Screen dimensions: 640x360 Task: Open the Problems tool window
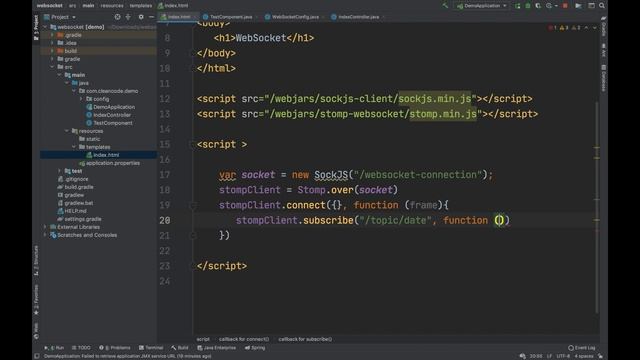(x=115, y=348)
